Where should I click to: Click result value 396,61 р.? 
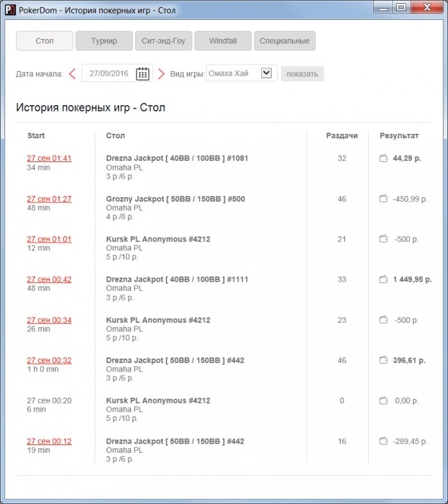(x=409, y=361)
